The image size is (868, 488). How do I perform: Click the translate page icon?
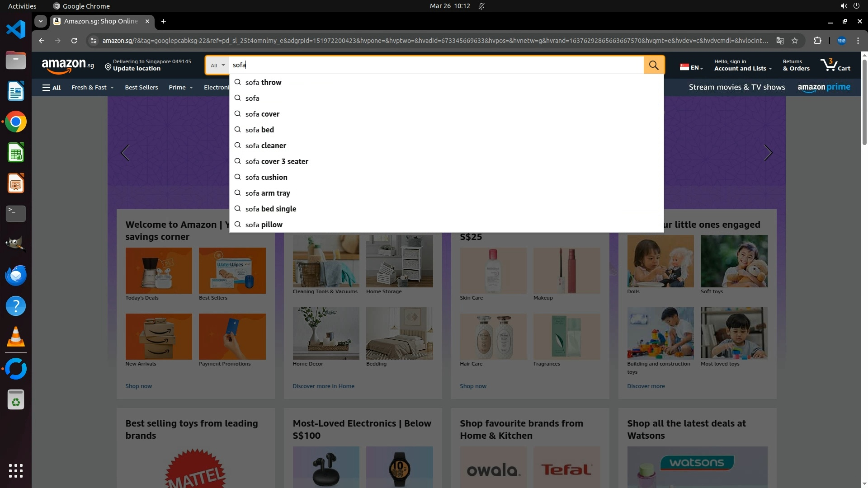tap(780, 41)
